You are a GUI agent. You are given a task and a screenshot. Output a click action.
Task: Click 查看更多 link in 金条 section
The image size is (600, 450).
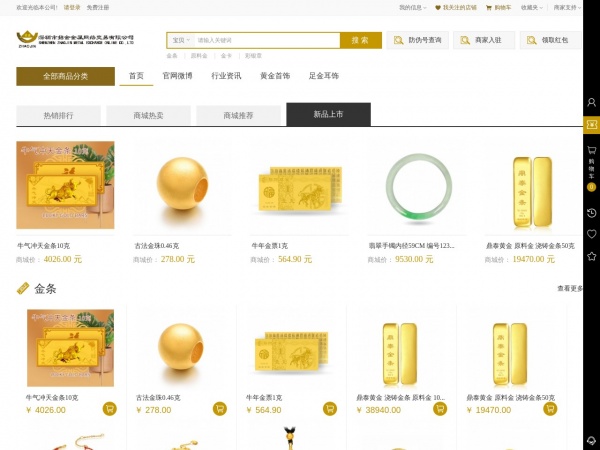[x=570, y=289]
